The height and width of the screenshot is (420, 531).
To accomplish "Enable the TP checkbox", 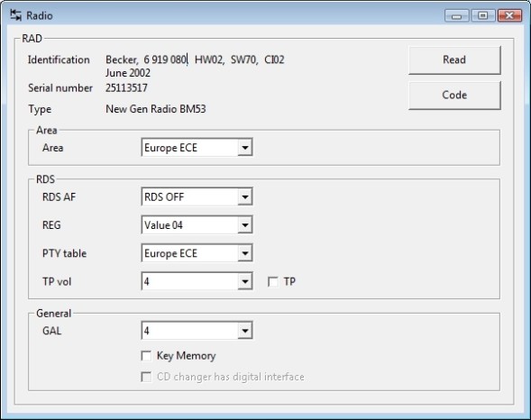I will 273,282.
